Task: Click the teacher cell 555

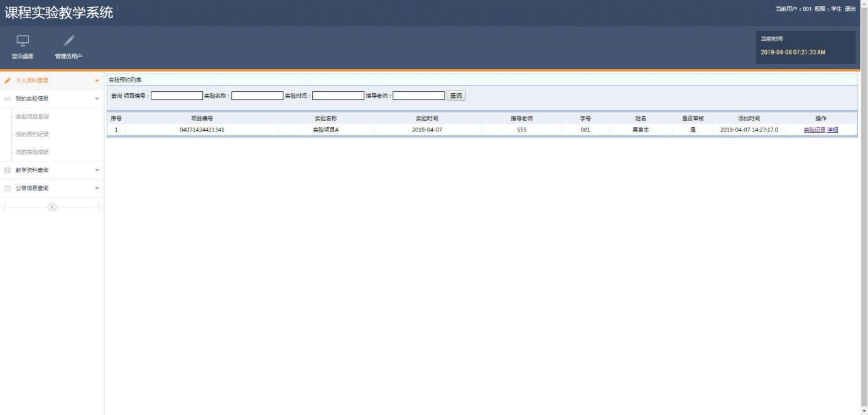Action: click(x=522, y=130)
